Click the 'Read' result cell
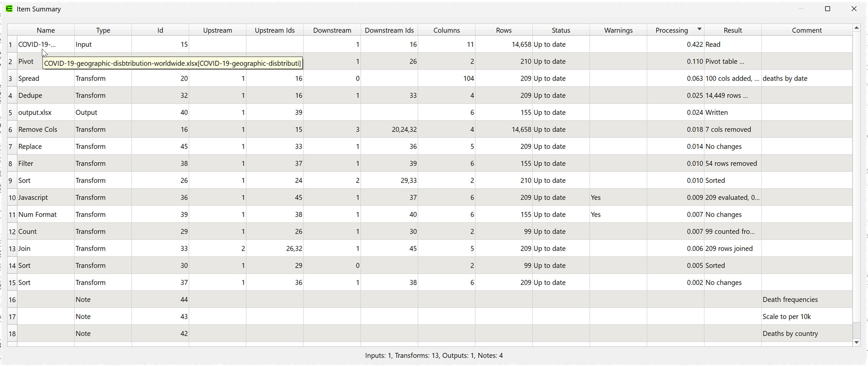 tap(733, 44)
